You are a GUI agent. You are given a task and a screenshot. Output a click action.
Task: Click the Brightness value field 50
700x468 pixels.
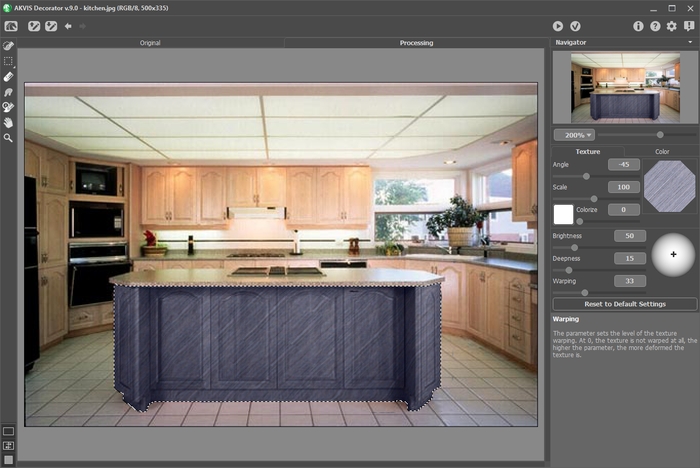click(629, 236)
